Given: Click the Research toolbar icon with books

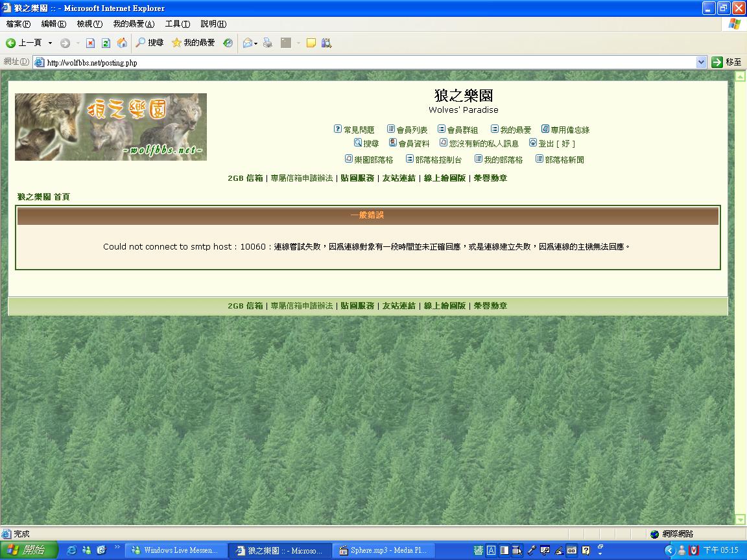Looking at the screenshot, I should coord(326,43).
